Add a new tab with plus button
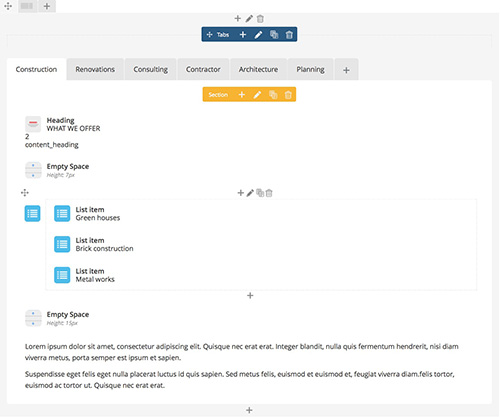 tap(346, 70)
